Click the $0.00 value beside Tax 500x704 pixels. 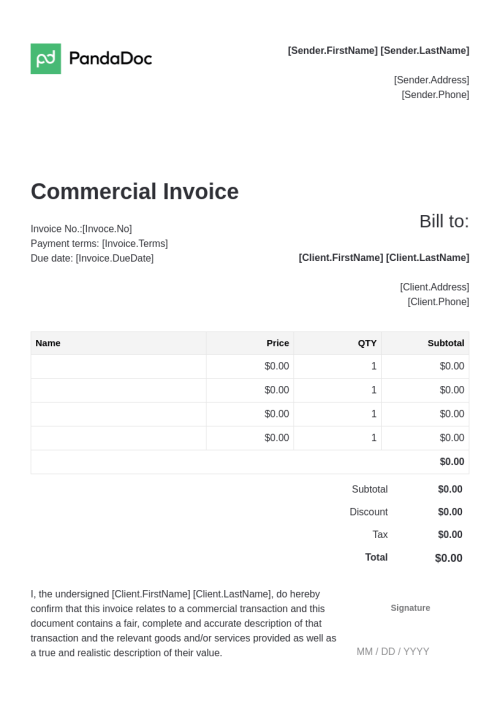[450, 534]
